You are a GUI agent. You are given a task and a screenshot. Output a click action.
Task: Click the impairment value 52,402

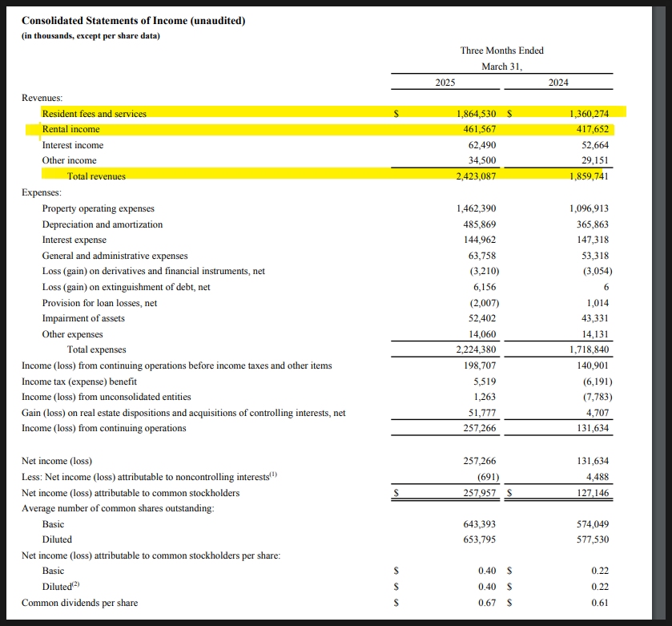click(482, 318)
